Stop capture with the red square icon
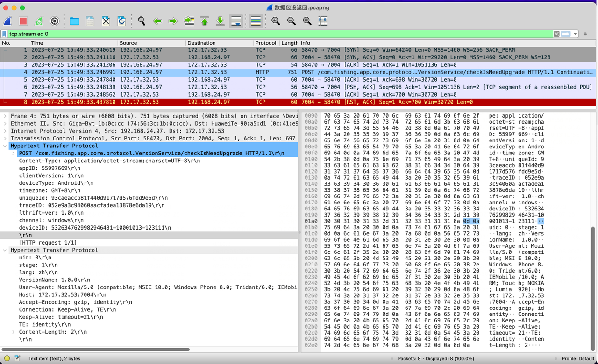The width and height of the screenshot is (598, 364). [23, 21]
